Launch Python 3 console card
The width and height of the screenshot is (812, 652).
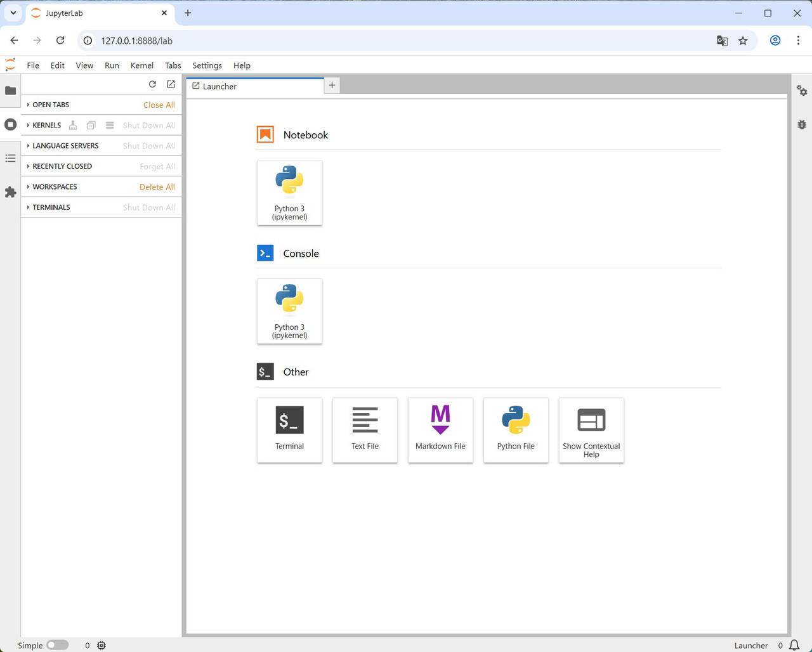pos(289,311)
